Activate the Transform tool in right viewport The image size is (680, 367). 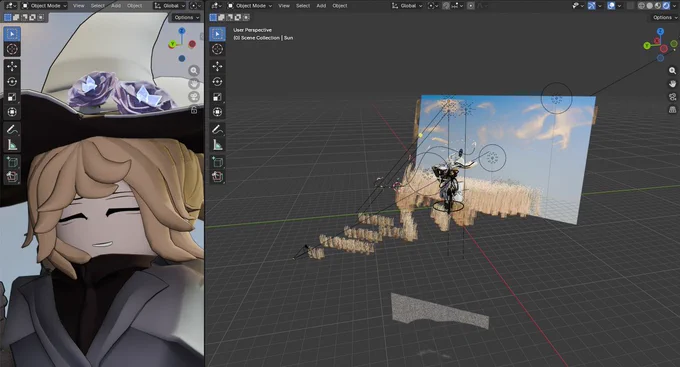(x=217, y=112)
